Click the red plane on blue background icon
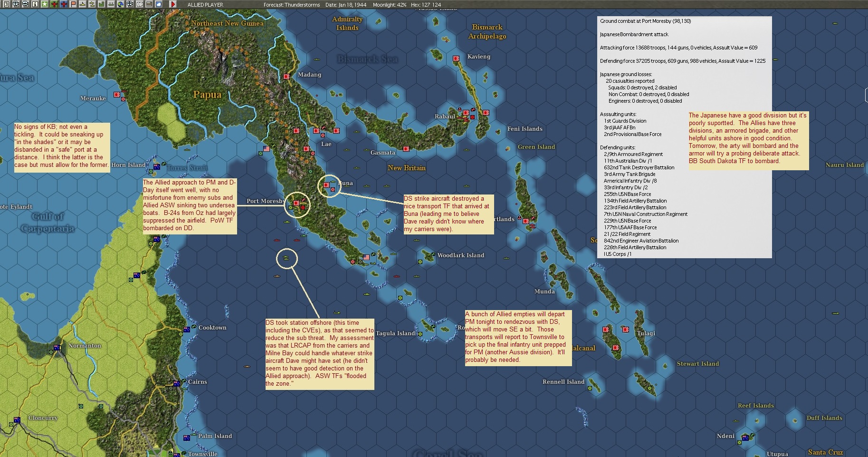Screen dimensions: 868x457 coord(64,4)
